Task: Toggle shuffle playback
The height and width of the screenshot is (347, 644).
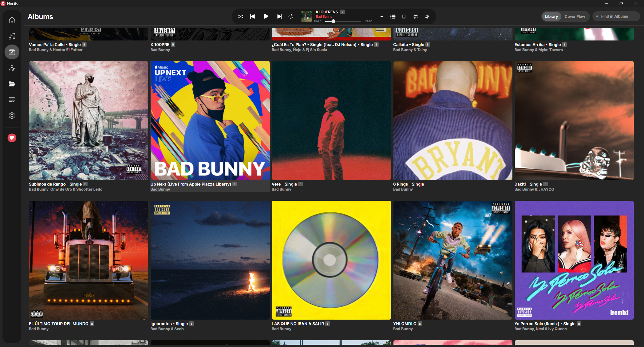Action: (x=241, y=17)
